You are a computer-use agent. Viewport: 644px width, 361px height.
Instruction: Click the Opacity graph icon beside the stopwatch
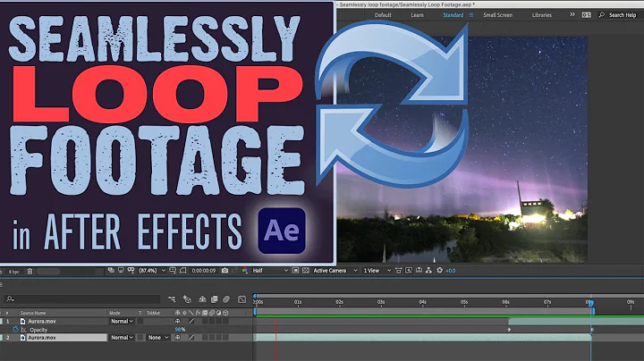(24, 330)
